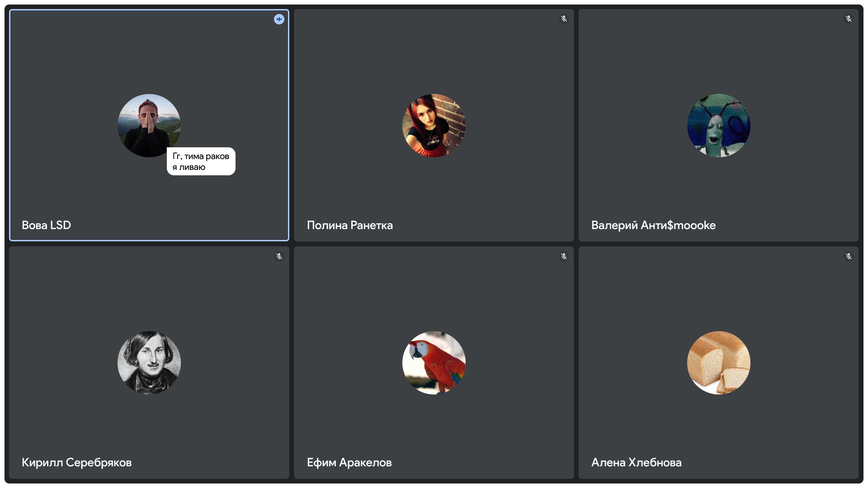
Task: Click muted mic icon on Алена Хлебнова tile
Action: (x=849, y=256)
